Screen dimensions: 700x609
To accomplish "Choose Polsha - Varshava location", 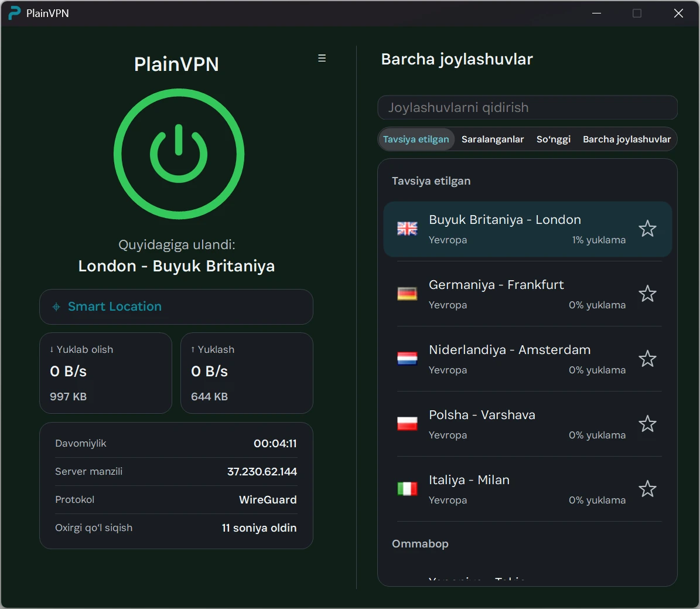I will [x=527, y=424].
